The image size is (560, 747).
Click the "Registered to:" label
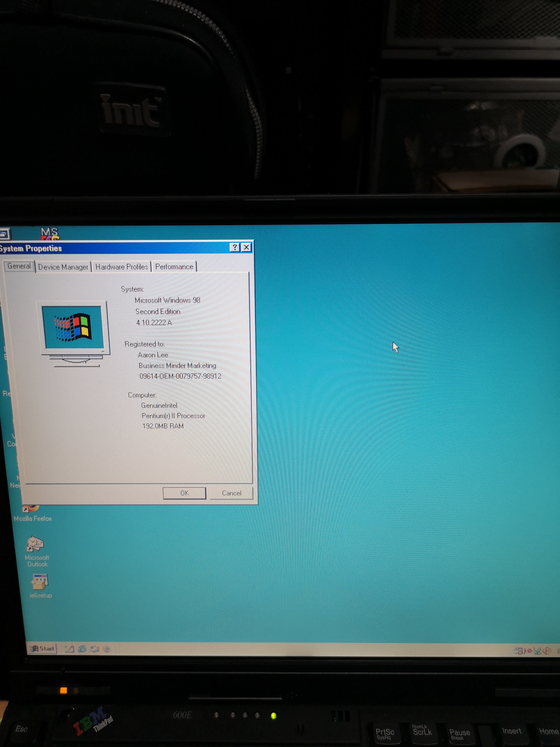(x=145, y=344)
